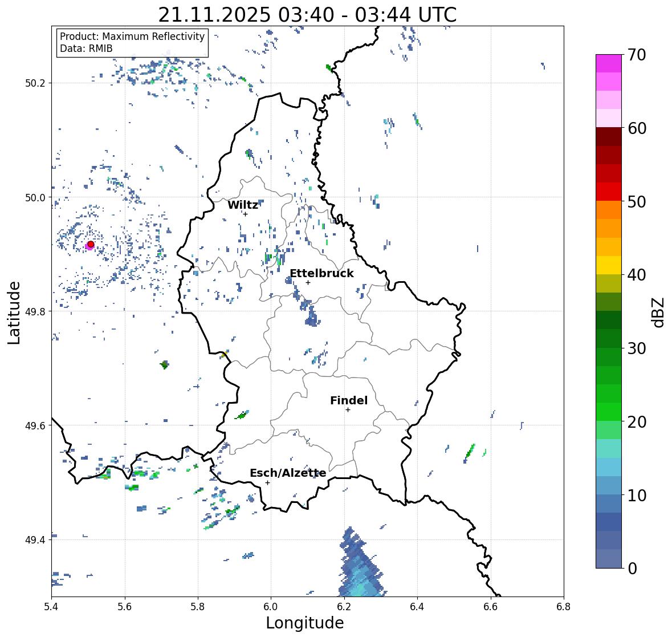Viewport: 672px width, 637px height.
Task: Click the 49.6 latitude tick label
Action: pos(35,425)
